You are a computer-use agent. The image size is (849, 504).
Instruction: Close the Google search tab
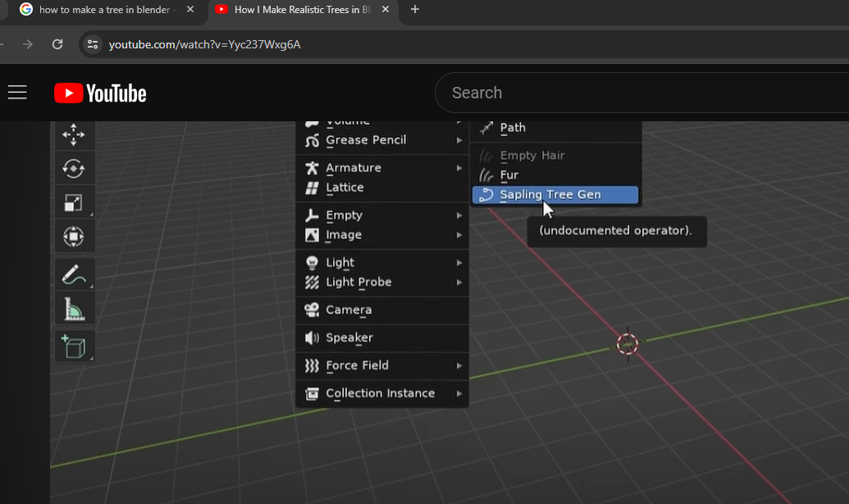point(190,9)
